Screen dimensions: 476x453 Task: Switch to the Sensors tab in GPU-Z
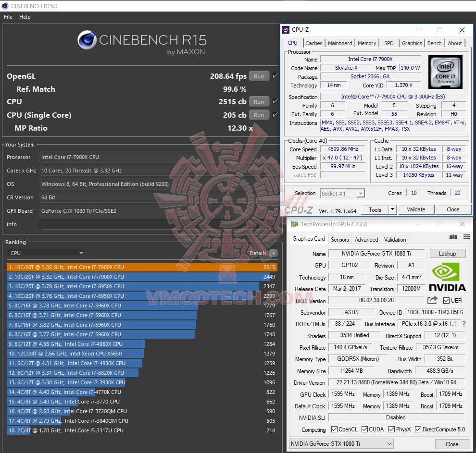tap(340, 240)
